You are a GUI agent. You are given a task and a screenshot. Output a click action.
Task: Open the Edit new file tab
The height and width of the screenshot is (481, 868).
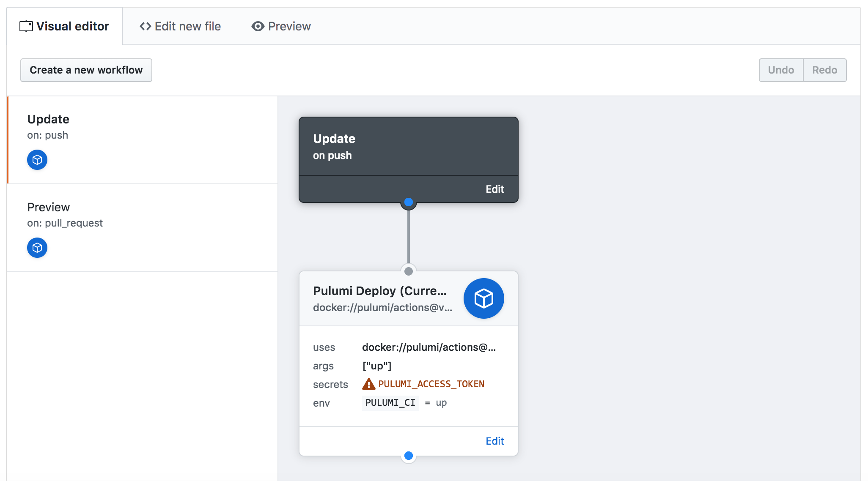pos(180,26)
